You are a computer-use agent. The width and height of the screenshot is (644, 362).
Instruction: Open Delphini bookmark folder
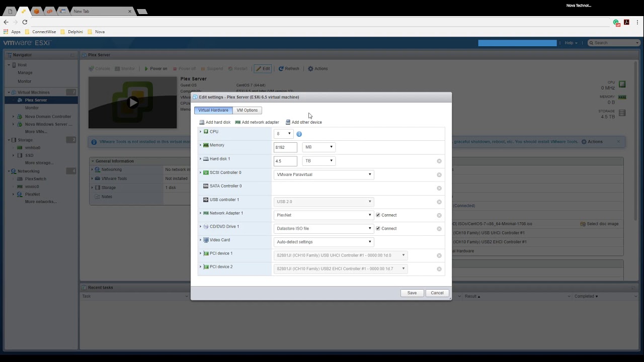tap(72, 32)
